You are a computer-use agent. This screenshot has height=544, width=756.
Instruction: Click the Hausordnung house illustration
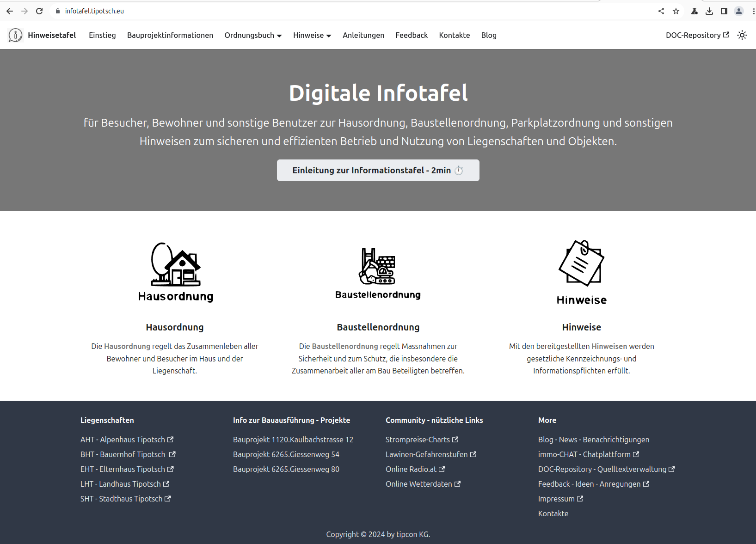[176, 272]
